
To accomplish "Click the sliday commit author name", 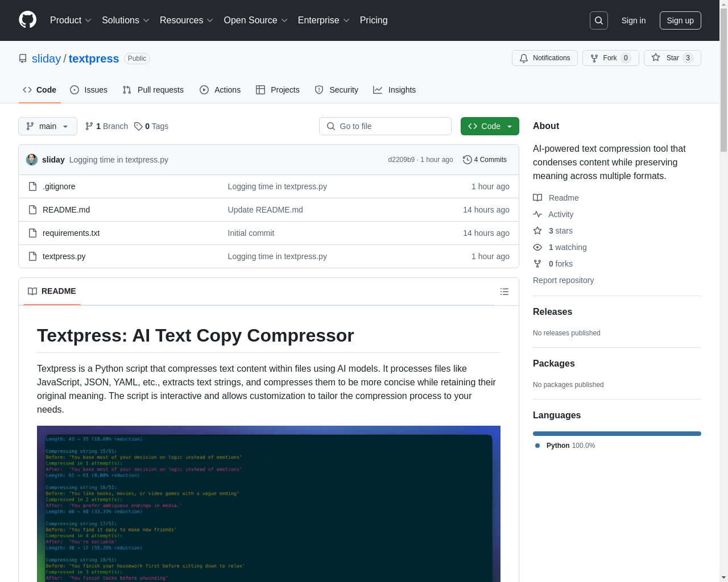I will pos(53,160).
